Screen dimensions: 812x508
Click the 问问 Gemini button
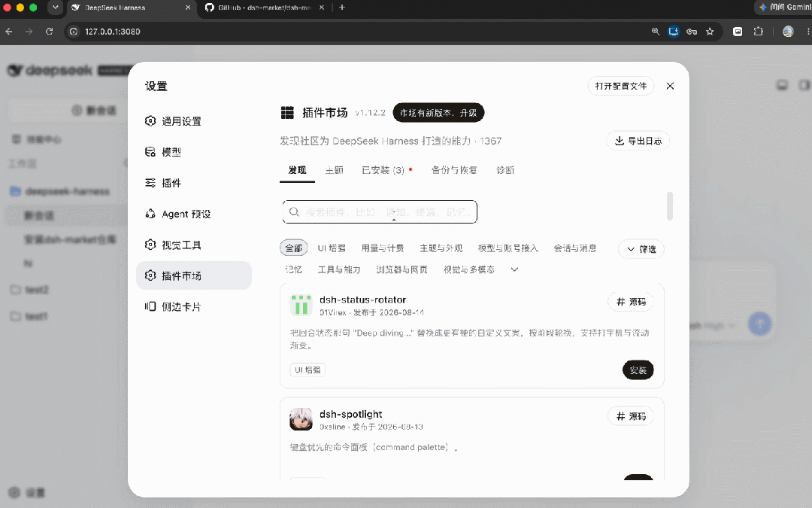click(783, 8)
